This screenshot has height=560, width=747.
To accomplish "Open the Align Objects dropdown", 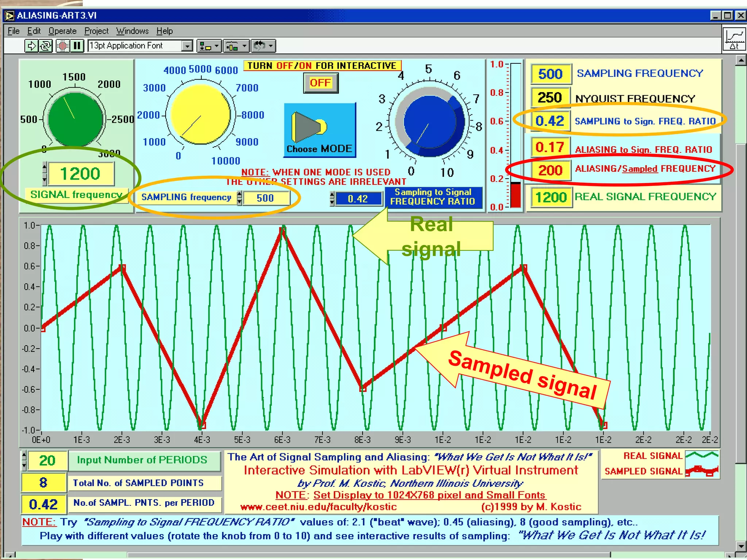I will click(209, 46).
